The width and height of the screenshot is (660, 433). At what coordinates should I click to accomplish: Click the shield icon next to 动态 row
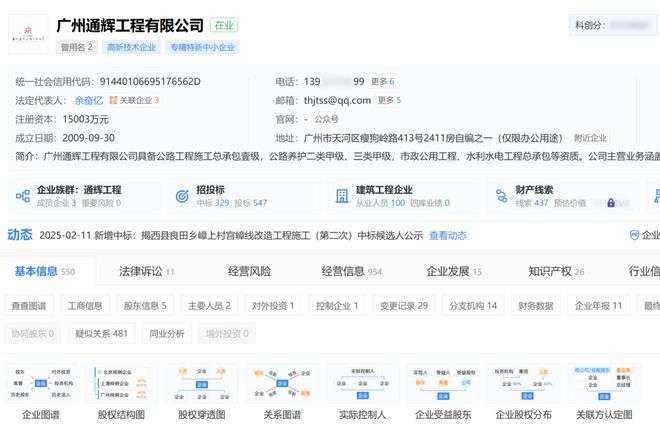click(634, 235)
